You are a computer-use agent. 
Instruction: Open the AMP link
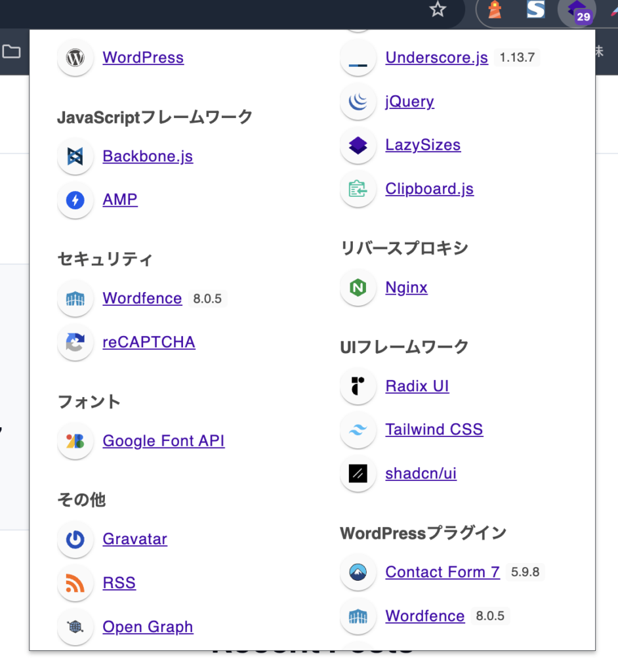click(120, 199)
